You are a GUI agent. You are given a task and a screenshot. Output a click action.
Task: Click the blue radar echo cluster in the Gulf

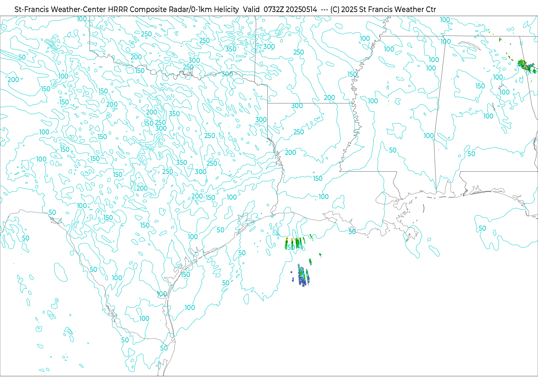[x=303, y=276]
